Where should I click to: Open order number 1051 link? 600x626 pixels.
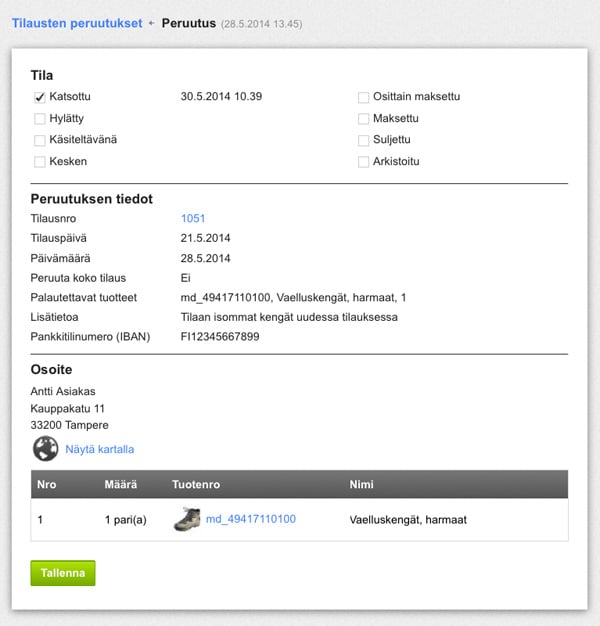193,218
